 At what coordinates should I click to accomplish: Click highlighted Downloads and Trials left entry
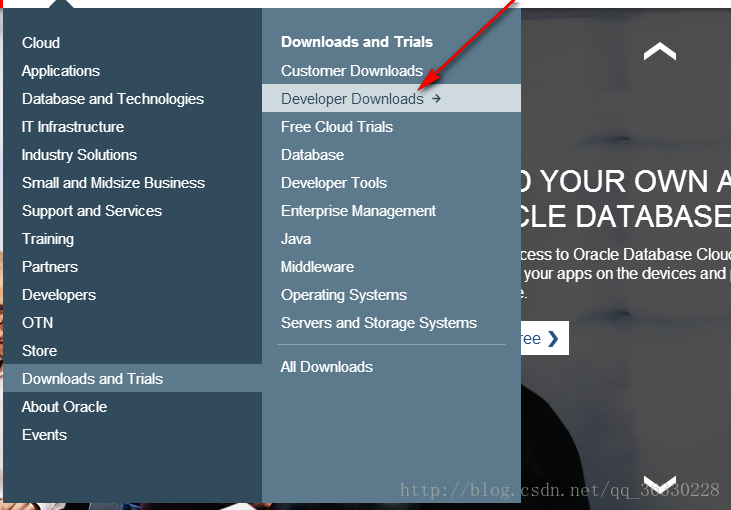(x=132, y=378)
